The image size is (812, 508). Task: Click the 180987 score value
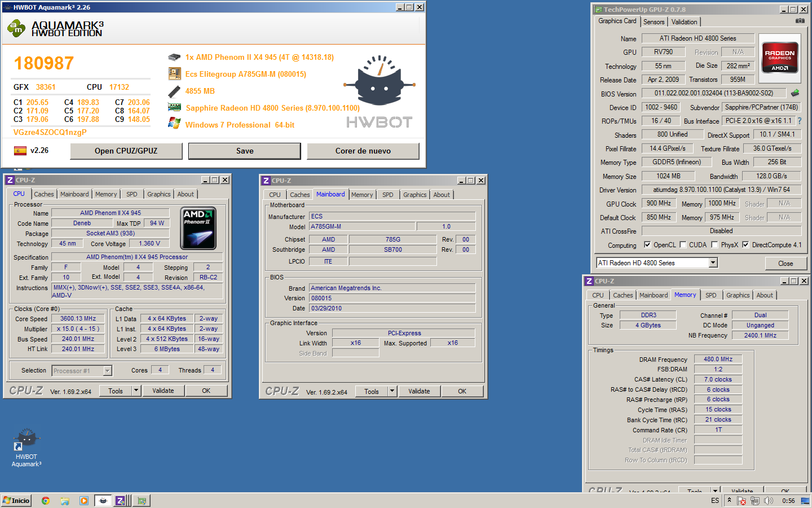tap(44, 63)
